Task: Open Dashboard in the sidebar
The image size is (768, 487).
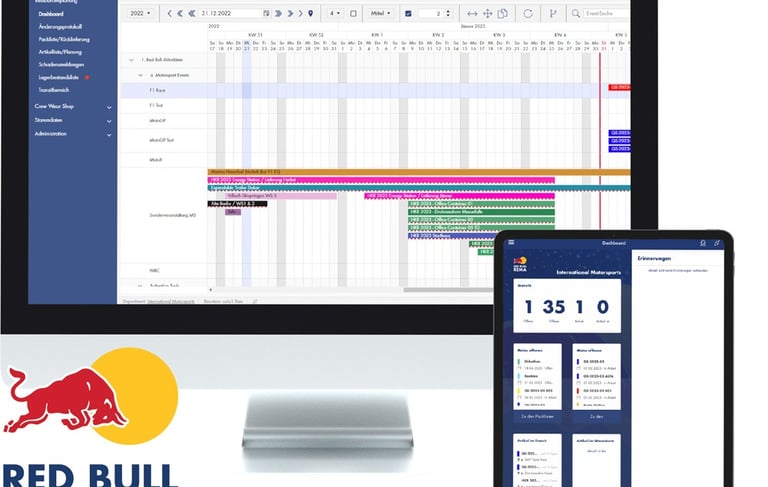Action: (51, 14)
